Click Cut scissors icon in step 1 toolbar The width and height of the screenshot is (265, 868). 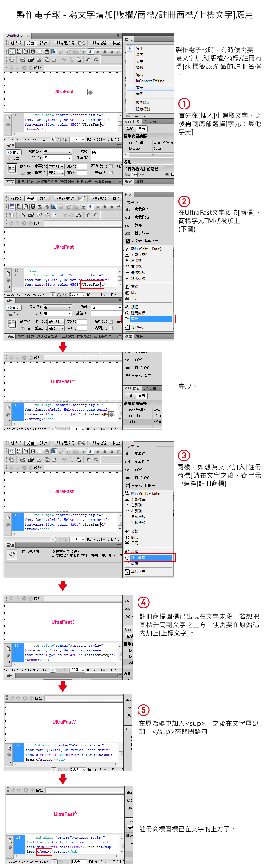point(64,60)
